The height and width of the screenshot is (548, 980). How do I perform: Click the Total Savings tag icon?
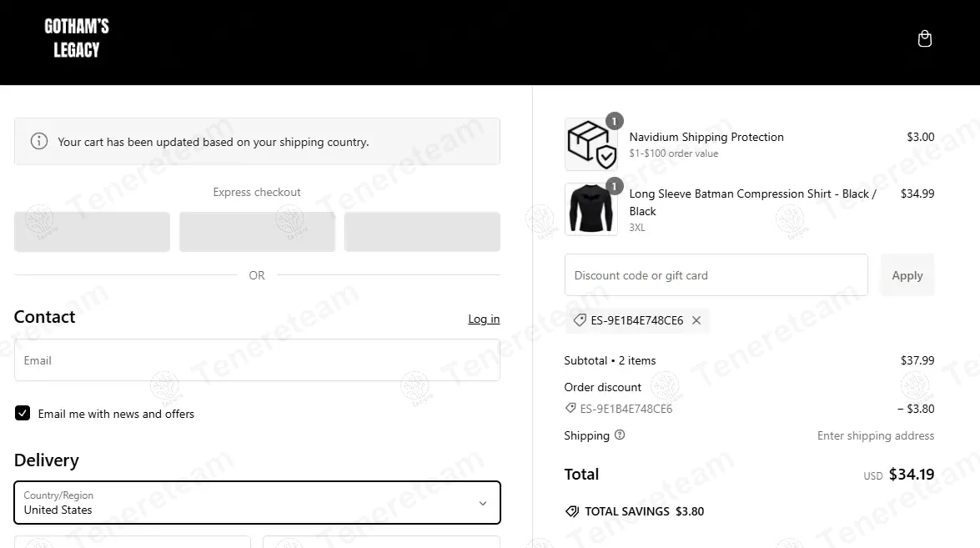[572, 511]
